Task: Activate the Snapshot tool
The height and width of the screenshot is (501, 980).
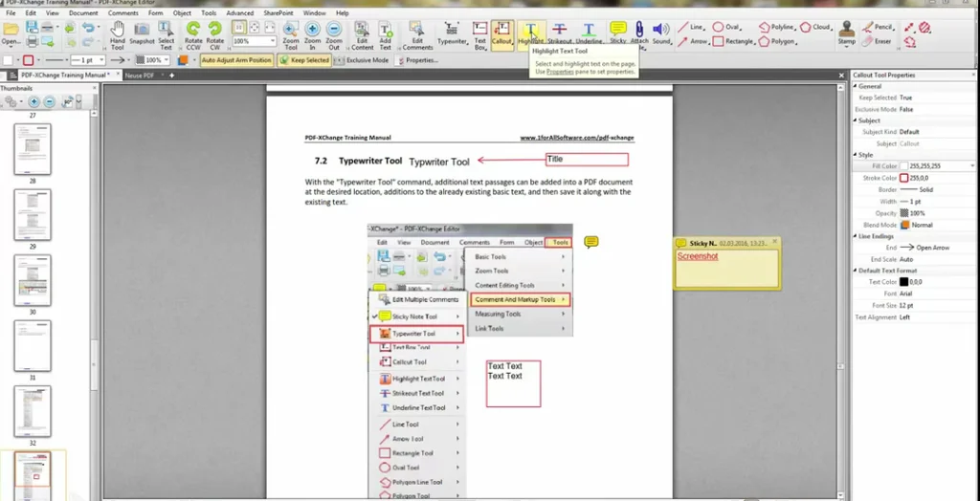Action: click(x=142, y=33)
